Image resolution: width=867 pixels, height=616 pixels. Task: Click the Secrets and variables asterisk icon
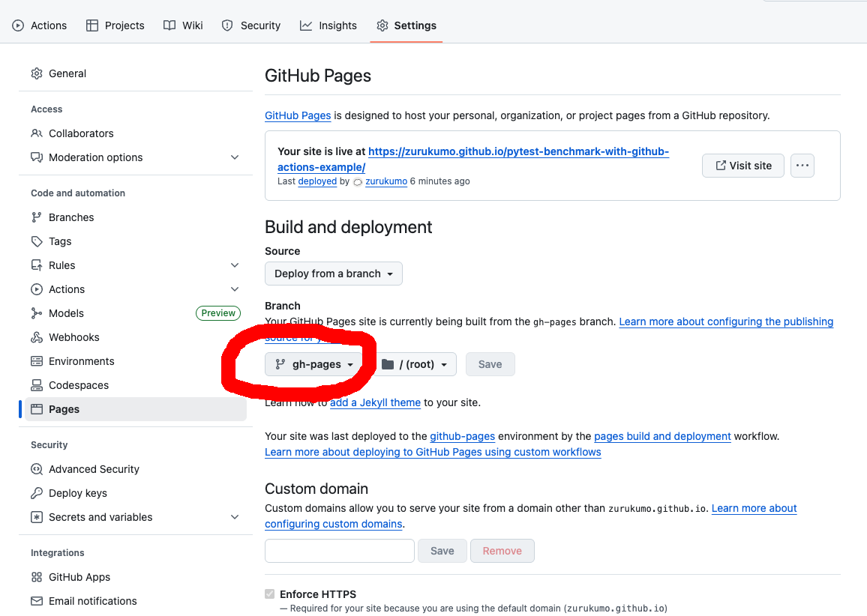(37, 517)
